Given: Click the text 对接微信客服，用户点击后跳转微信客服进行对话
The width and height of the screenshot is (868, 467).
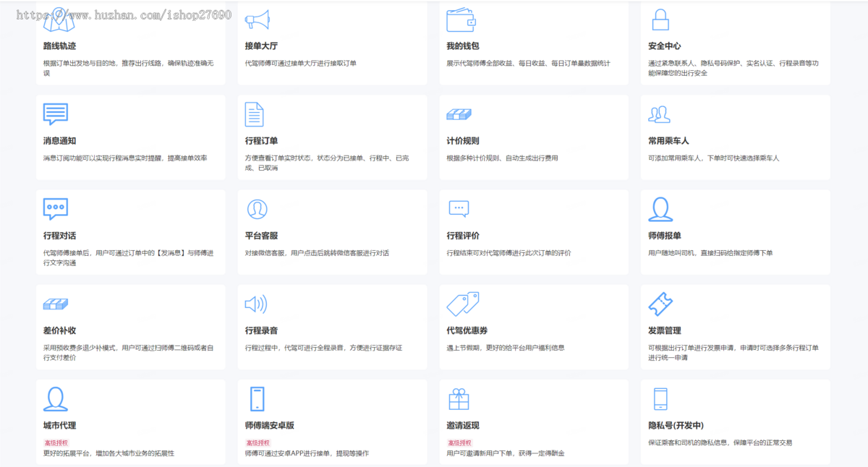Looking at the screenshot, I should point(317,253).
